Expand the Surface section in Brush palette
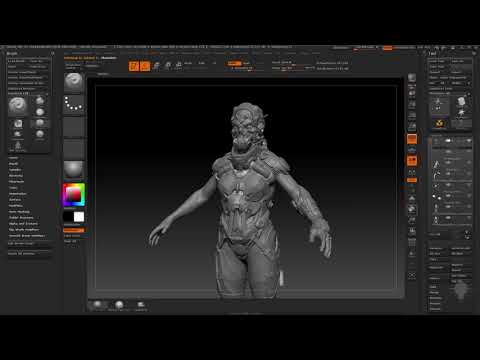Screen dimensions: 480x360 coord(15,200)
